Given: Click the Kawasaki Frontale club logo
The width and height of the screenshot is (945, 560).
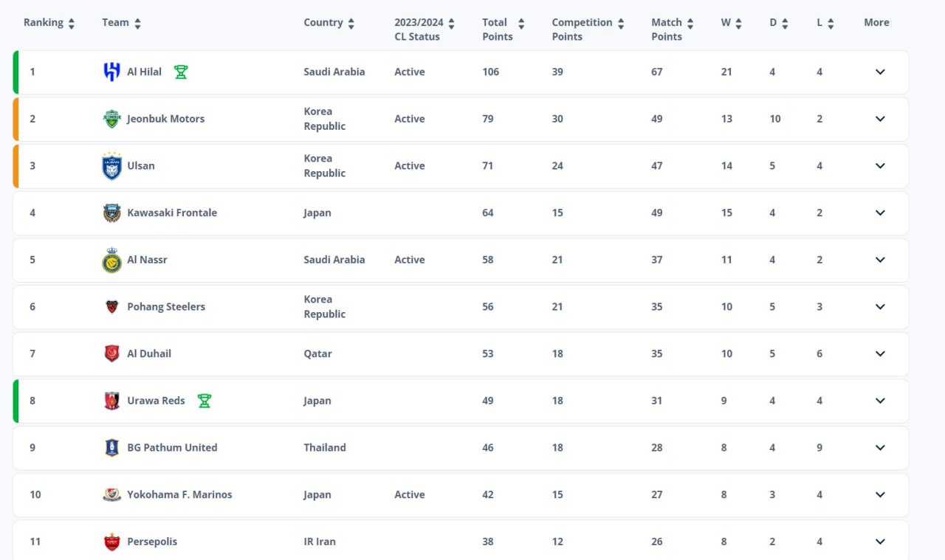Looking at the screenshot, I should [x=111, y=213].
